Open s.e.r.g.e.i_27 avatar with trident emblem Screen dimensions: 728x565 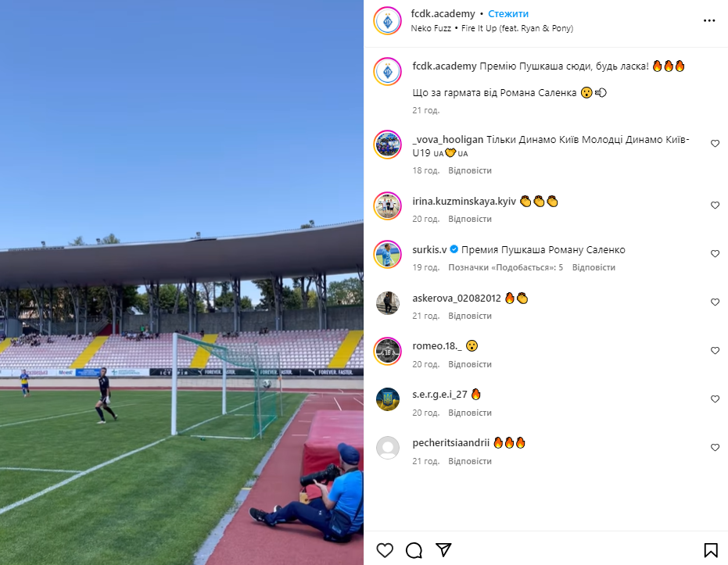click(x=388, y=399)
